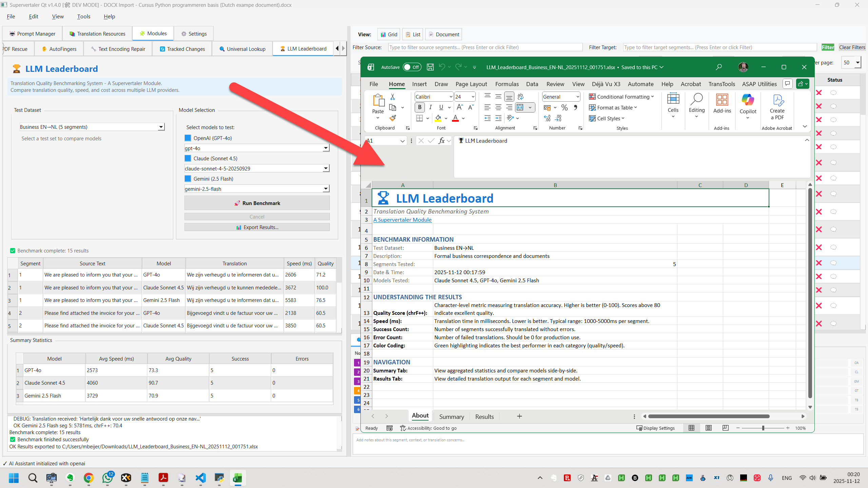Open the Formulas ribbon tab
This screenshot has width=868, height=488.
pyautogui.click(x=507, y=84)
